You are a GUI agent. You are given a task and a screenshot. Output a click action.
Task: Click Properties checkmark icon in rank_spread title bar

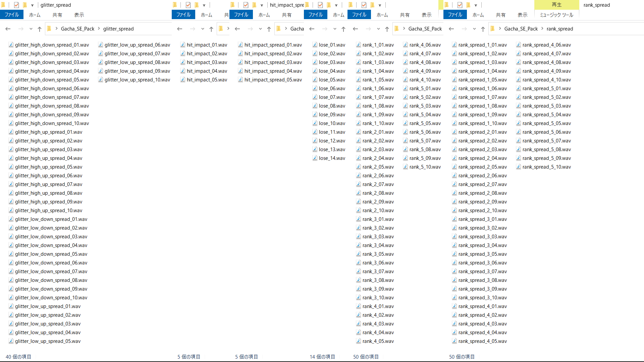[460, 5]
